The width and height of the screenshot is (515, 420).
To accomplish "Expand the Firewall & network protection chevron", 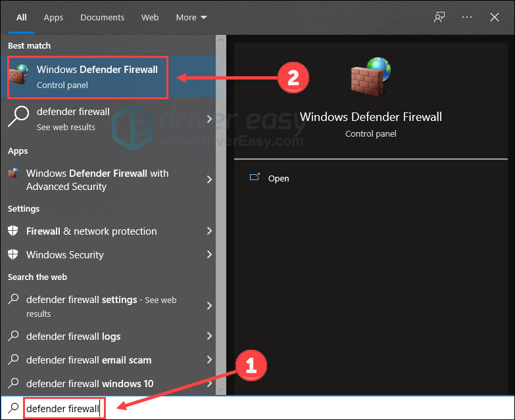I will (209, 231).
